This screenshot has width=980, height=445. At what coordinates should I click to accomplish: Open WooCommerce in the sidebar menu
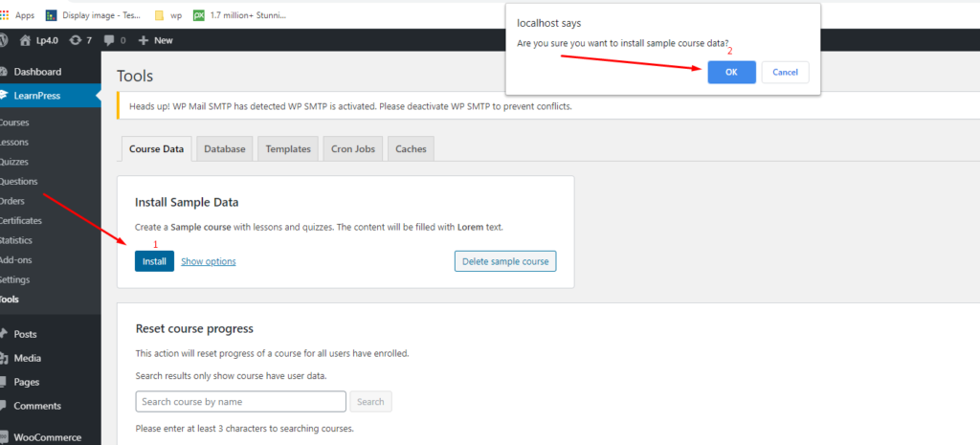pos(50,437)
